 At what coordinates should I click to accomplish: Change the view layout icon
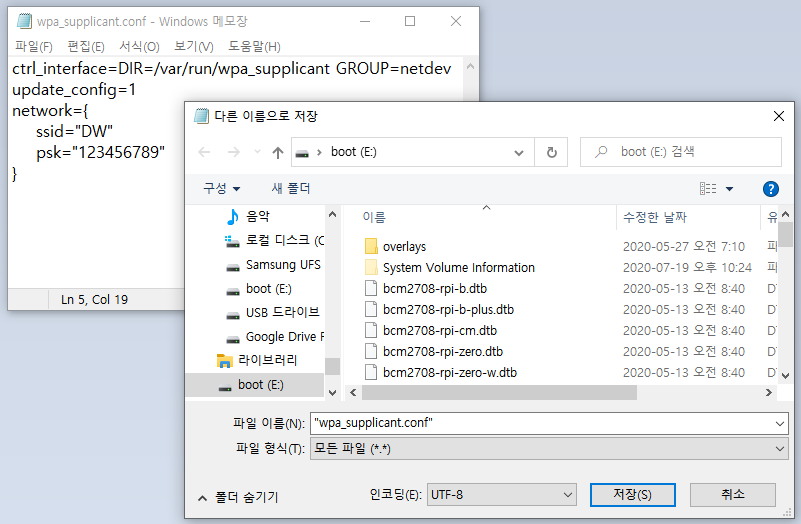(708, 188)
